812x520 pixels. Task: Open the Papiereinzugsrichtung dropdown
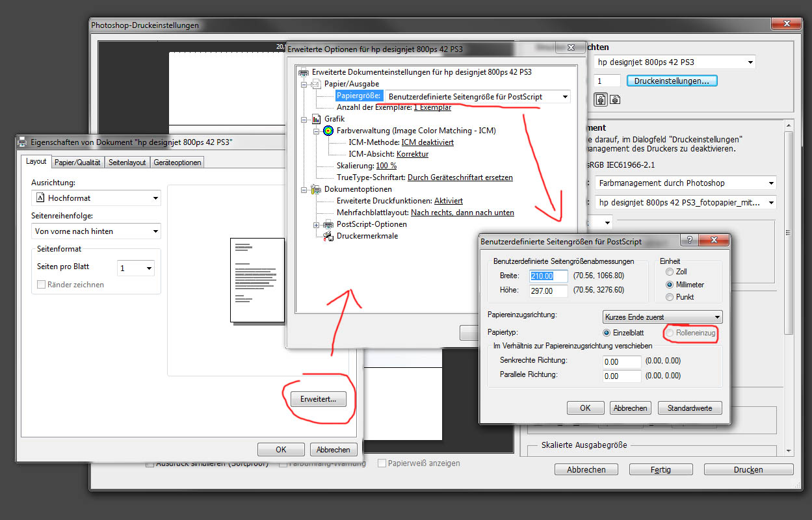[662, 317]
